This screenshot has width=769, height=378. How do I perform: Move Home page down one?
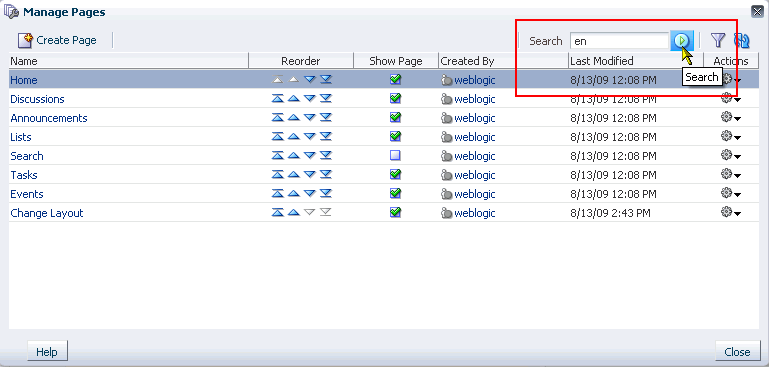coord(309,79)
